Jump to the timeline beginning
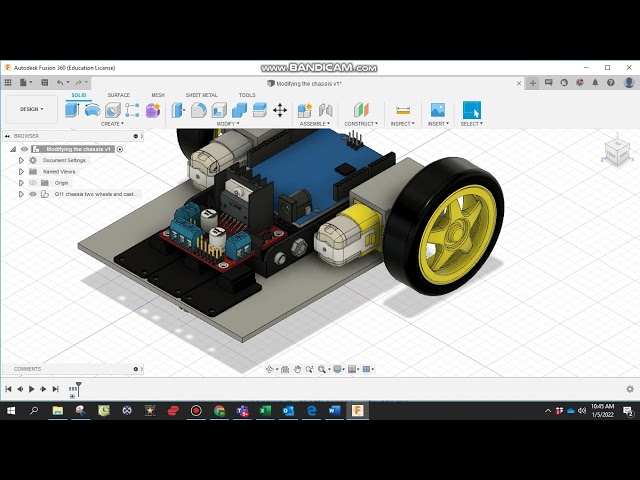Screen dimensions: 640x480 [8, 389]
